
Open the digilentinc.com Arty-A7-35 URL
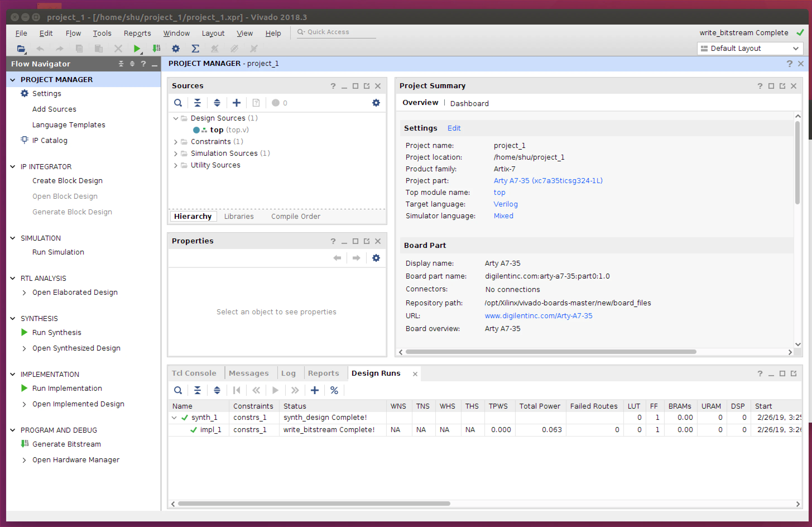click(538, 316)
